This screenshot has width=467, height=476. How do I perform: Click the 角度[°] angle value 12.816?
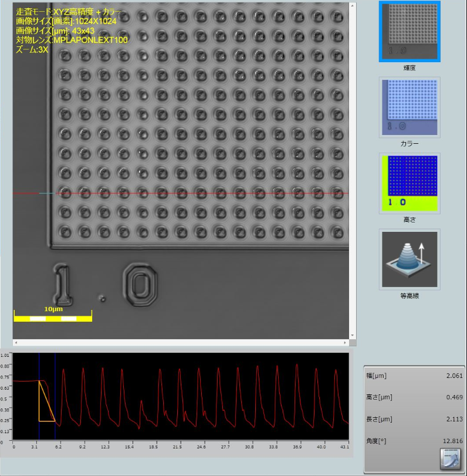pos(453,441)
